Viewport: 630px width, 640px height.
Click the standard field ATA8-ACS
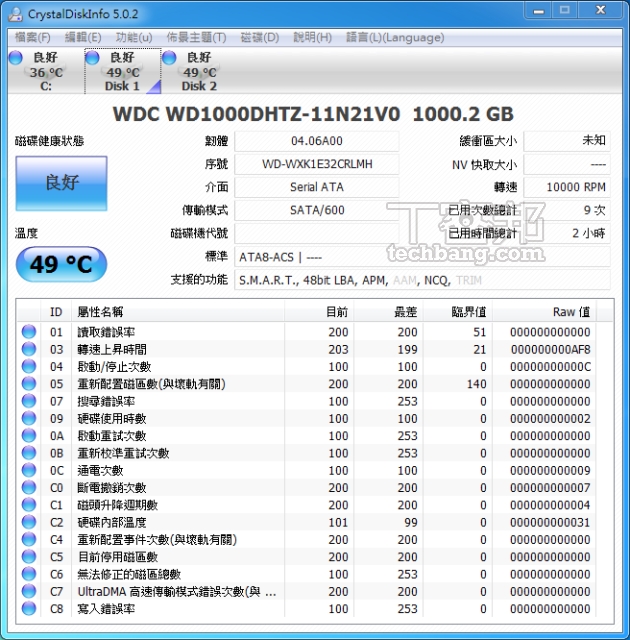pyautogui.click(x=422, y=257)
